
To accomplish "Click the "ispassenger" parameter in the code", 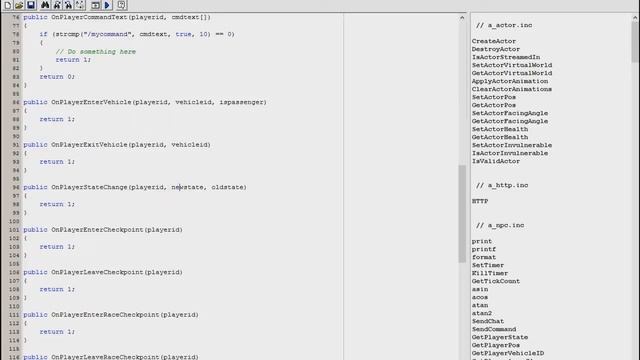I will click(x=241, y=102).
